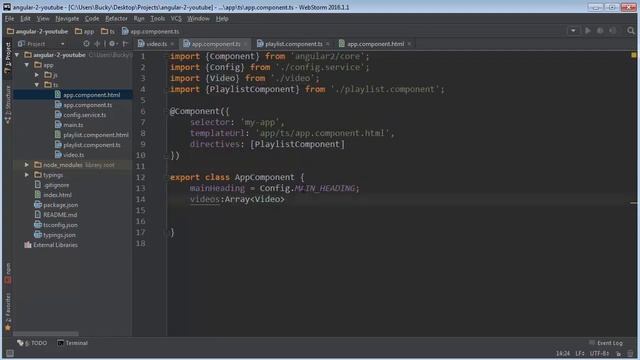Toggle read-only lock icon in status bar

pyautogui.click(x=619, y=353)
